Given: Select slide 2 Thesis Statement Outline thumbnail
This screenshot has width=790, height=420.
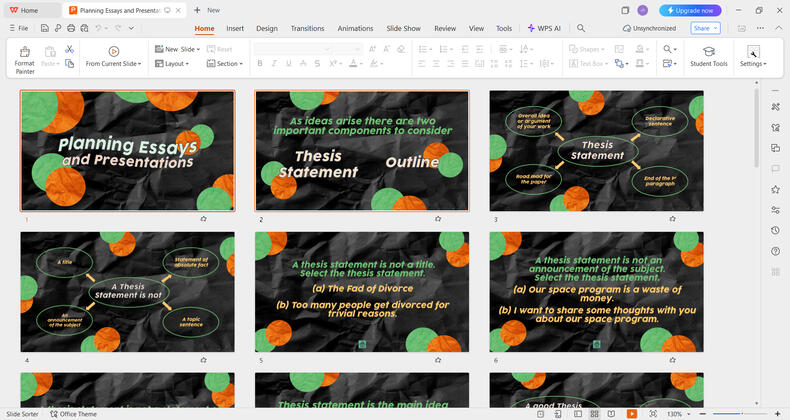Looking at the screenshot, I should [x=362, y=151].
